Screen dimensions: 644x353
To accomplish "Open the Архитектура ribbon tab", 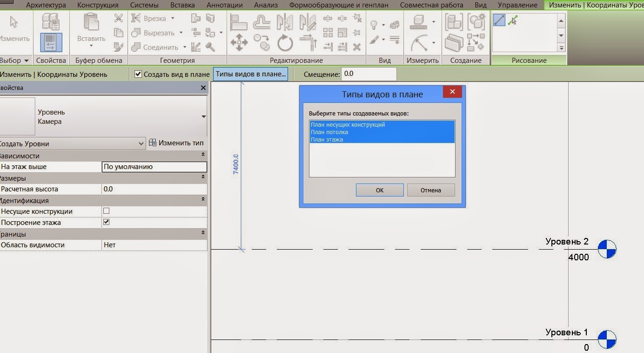I will point(46,5).
